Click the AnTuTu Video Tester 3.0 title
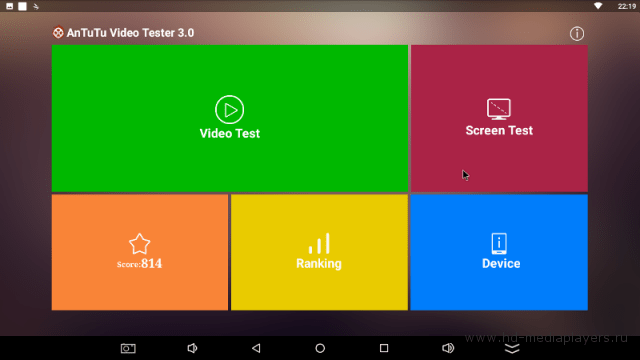The height and width of the screenshot is (360, 640). (x=130, y=33)
